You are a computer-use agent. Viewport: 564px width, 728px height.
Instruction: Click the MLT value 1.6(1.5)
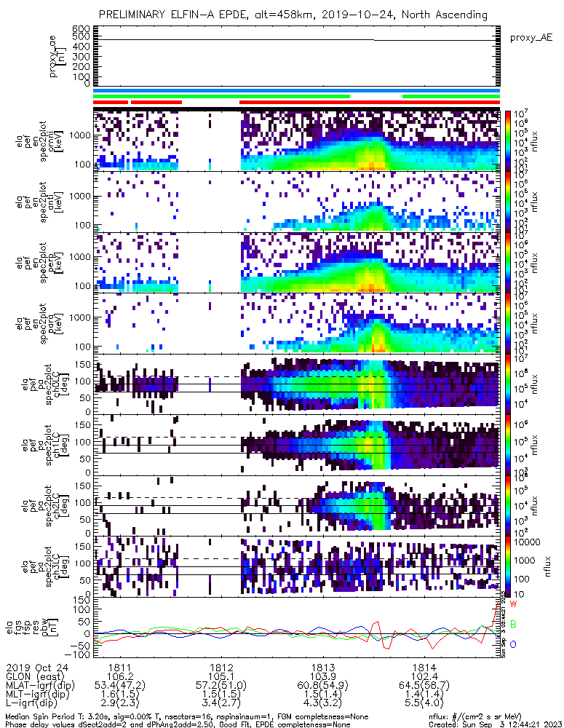point(120,694)
